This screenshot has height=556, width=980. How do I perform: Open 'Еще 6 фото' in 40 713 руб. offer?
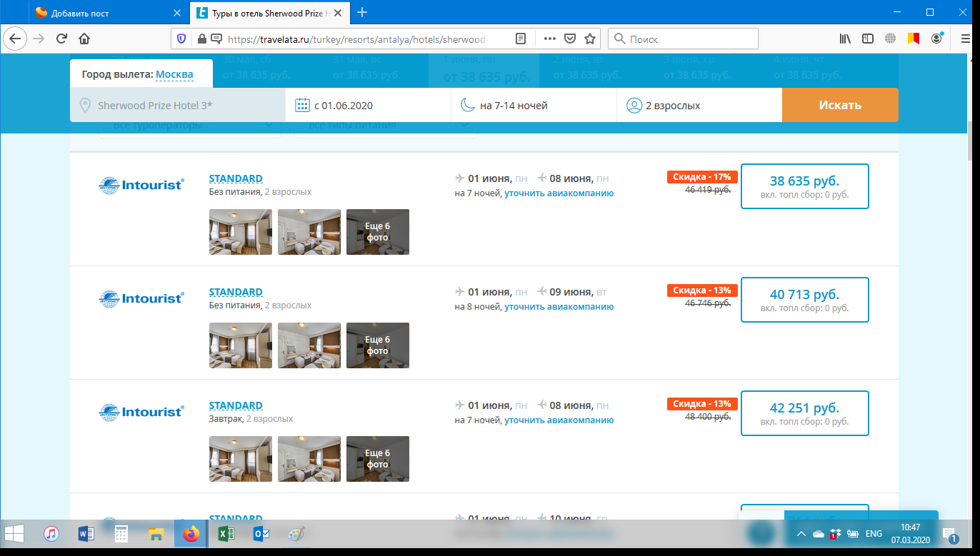pyautogui.click(x=378, y=345)
